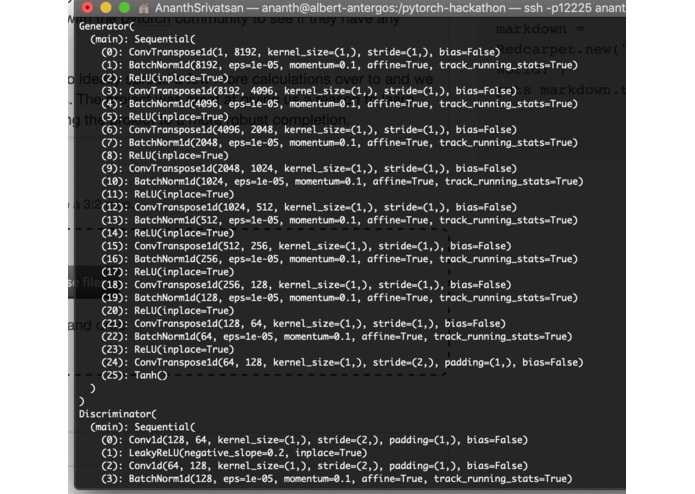Click line (20): ReLU(inplace=True)
This screenshot has height=494, width=695.
coord(168,311)
